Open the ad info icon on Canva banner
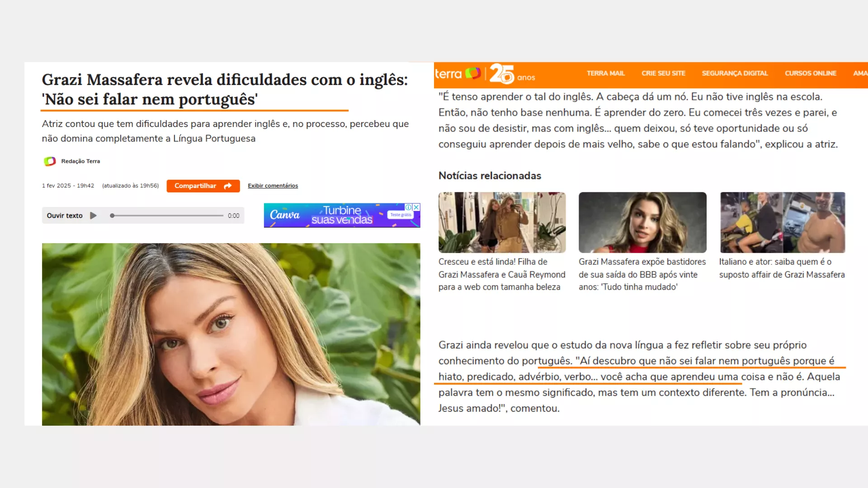 click(409, 207)
